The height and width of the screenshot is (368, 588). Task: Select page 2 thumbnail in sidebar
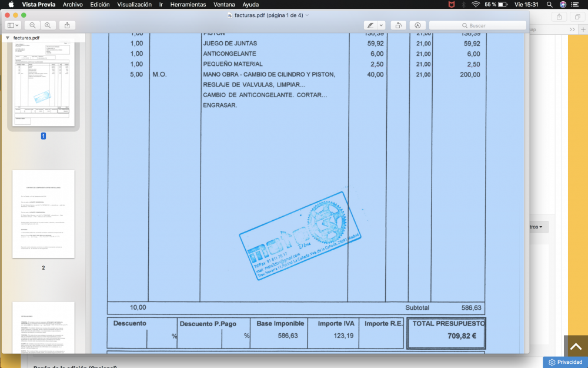point(44,214)
